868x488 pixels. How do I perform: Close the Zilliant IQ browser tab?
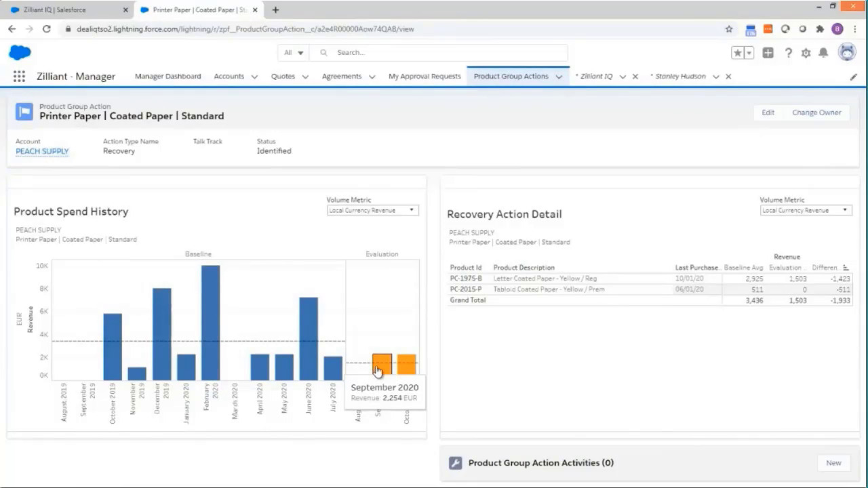(x=125, y=10)
